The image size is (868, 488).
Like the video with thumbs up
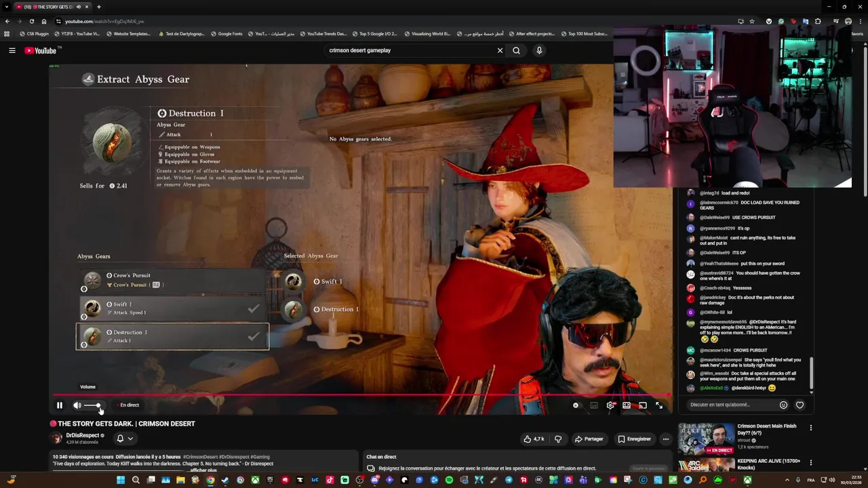(x=534, y=439)
